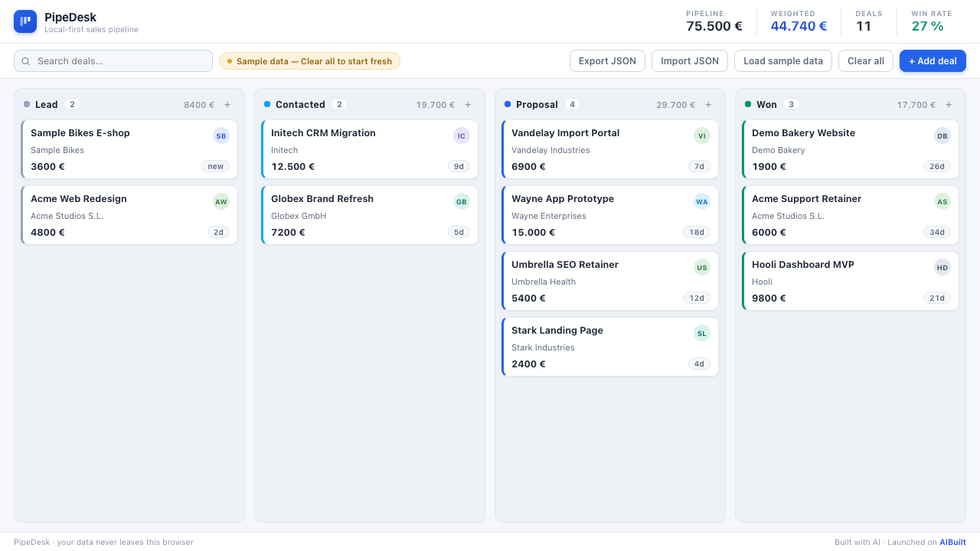Viewport: 980px width, 551px height.
Task: Click the Import JSON button
Action: (690, 61)
